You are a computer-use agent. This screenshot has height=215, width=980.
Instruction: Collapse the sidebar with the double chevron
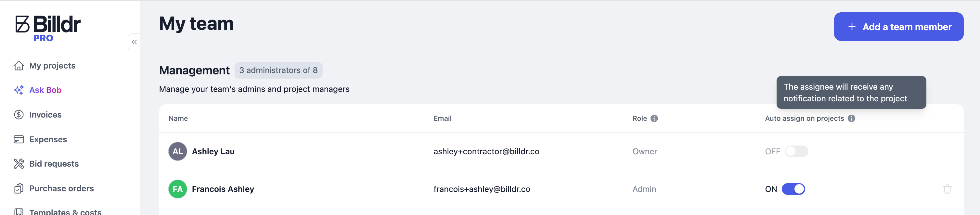[x=134, y=42]
